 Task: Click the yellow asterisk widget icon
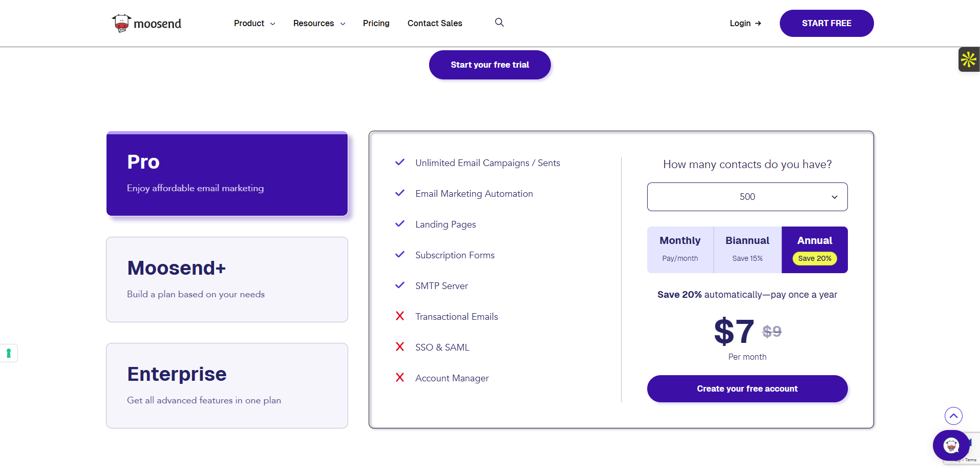coord(968,59)
